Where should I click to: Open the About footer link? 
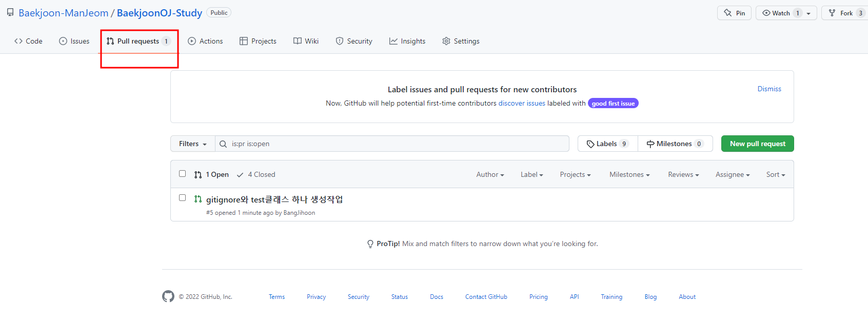(x=687, y=297)
